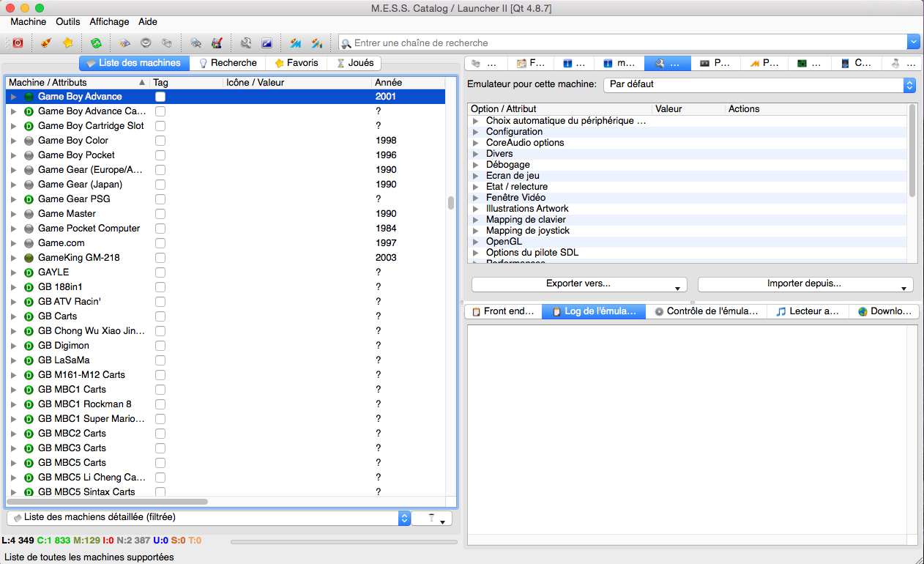Sort by the Année column header

(408, 83)
